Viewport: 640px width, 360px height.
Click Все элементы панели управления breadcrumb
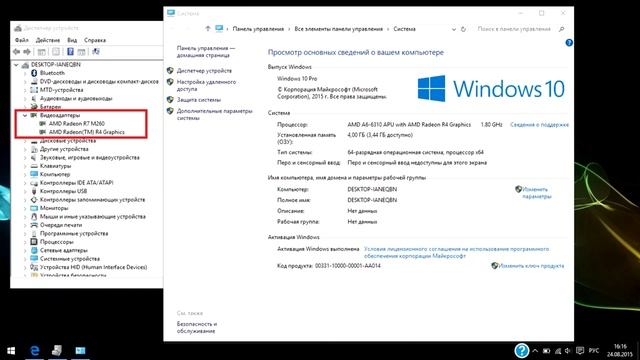338,29
